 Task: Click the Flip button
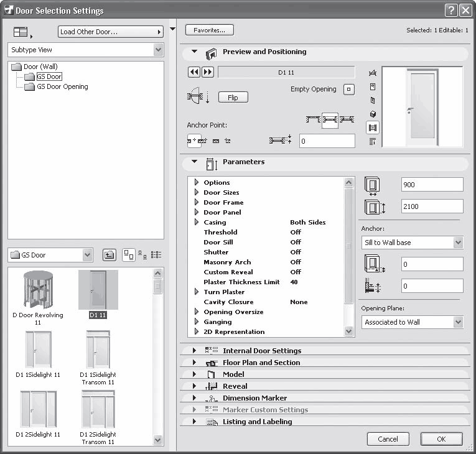233,98
